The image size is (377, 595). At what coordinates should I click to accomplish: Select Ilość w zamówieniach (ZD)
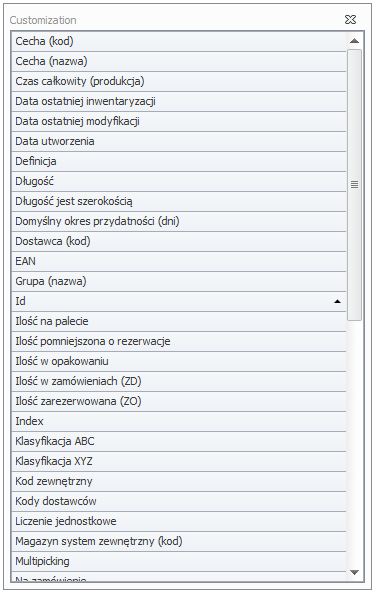point(179,381)
